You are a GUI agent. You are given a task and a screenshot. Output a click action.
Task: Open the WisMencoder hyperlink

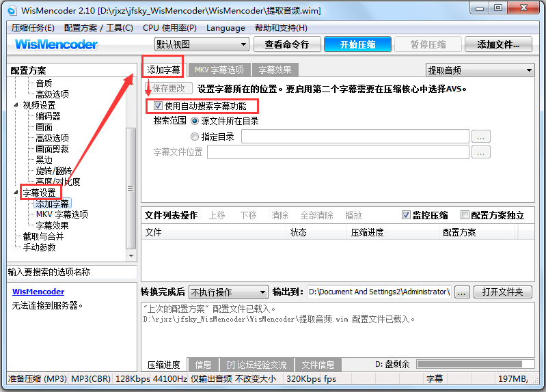[x=38, y=292]
